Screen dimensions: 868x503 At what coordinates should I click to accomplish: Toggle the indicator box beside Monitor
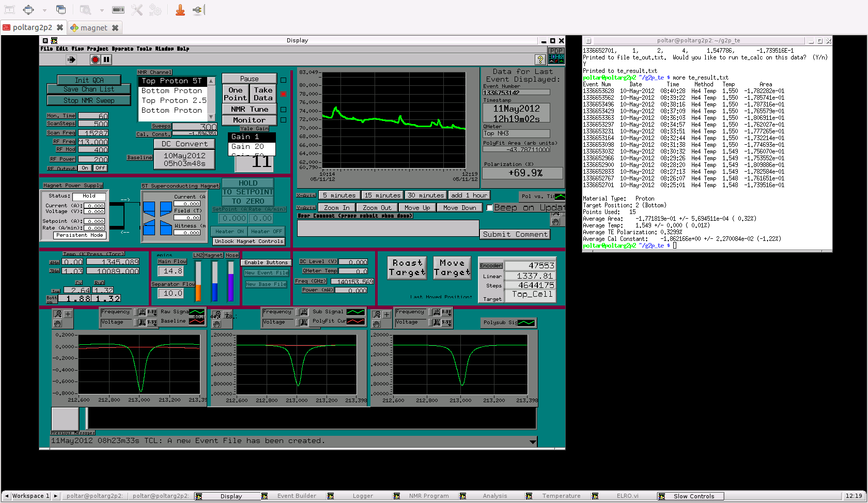click(x=283, y=120)
